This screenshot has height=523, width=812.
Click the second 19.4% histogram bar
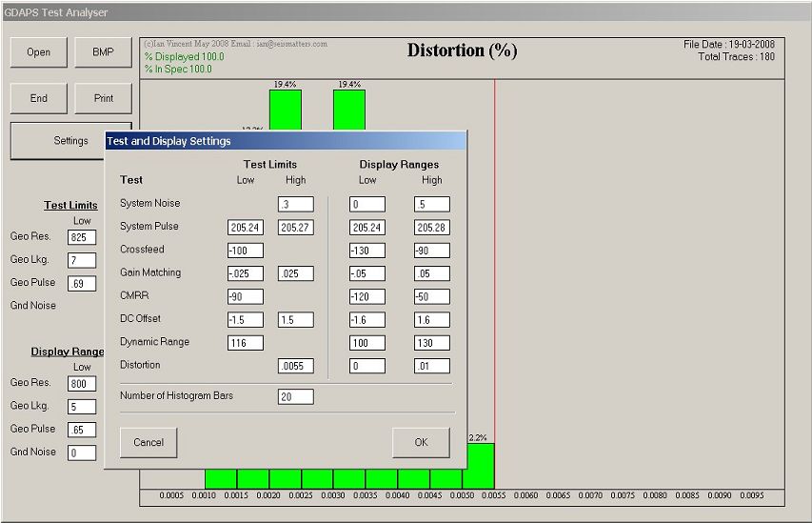click(x=349, y=110)
